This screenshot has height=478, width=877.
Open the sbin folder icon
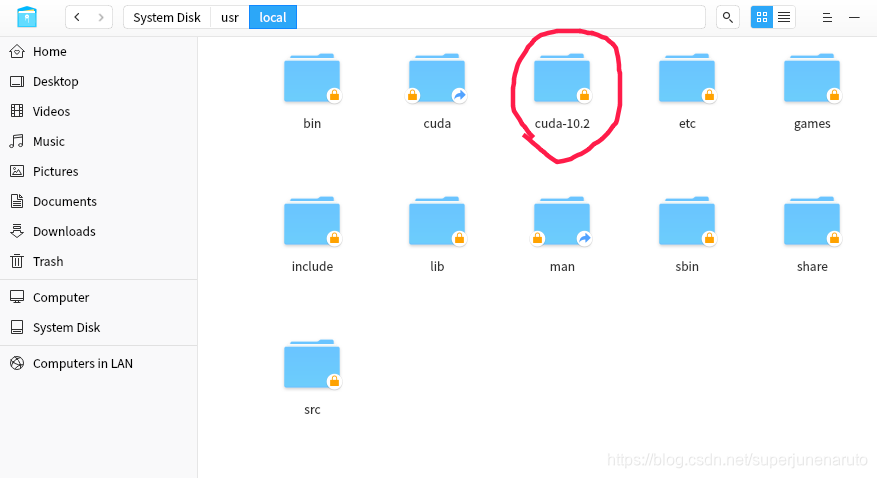687,221
